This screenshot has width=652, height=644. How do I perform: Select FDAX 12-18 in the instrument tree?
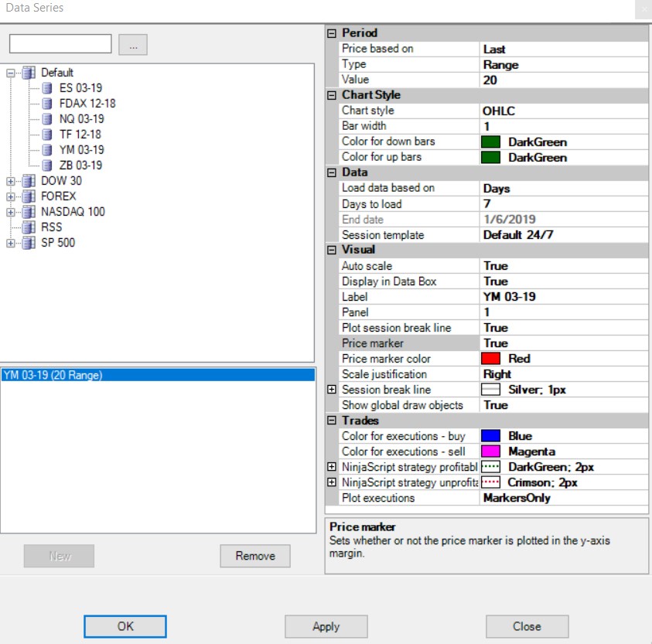click(87, 104)
